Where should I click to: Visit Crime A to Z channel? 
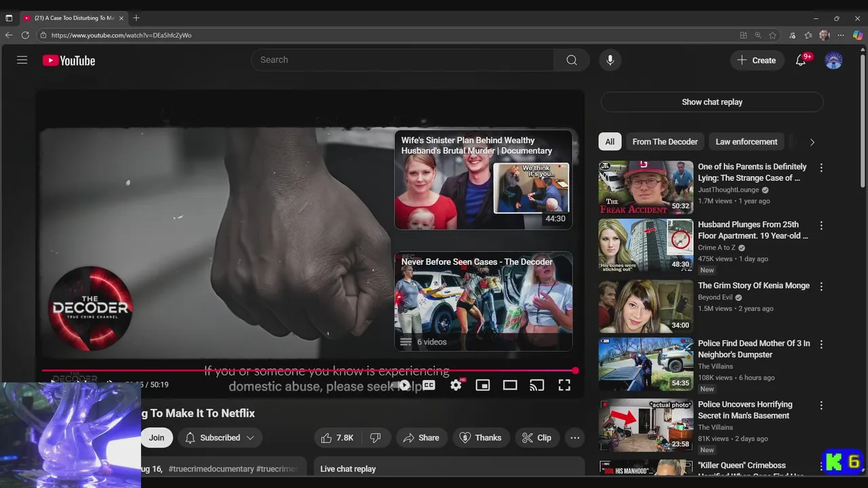tap(717, 248)
